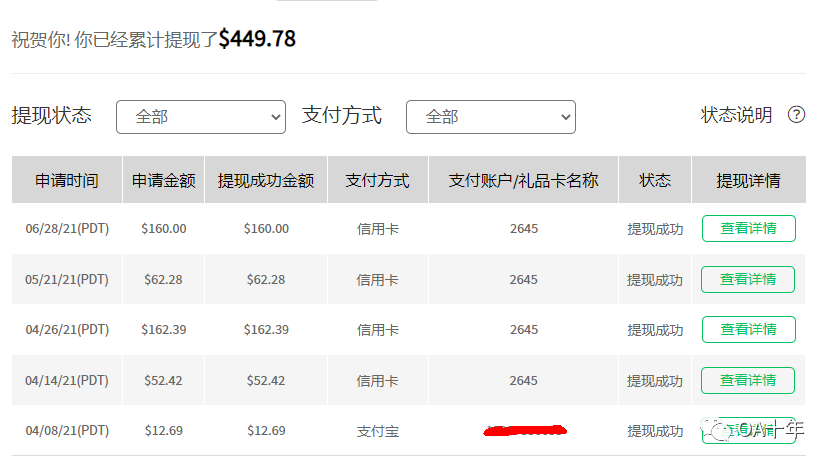Click the 状态 column header
Viewport: 831px width, 465px height.
click(x=655, y=181)
